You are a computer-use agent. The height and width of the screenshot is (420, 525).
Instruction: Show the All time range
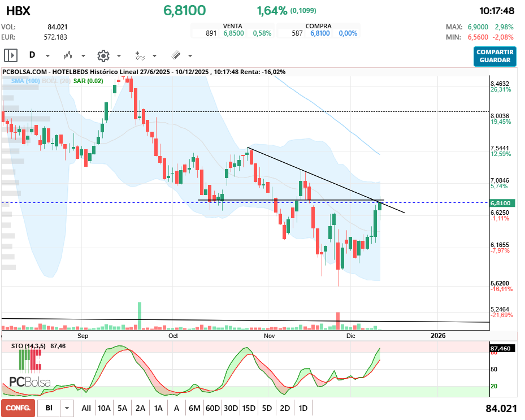[86, 408]
